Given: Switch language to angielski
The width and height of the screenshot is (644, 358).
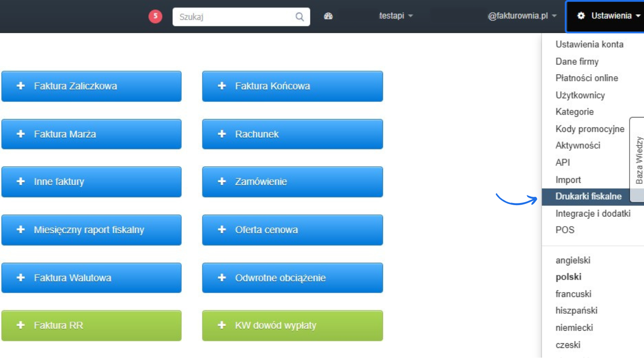Looking at the screenshot, I should (573, 260).
